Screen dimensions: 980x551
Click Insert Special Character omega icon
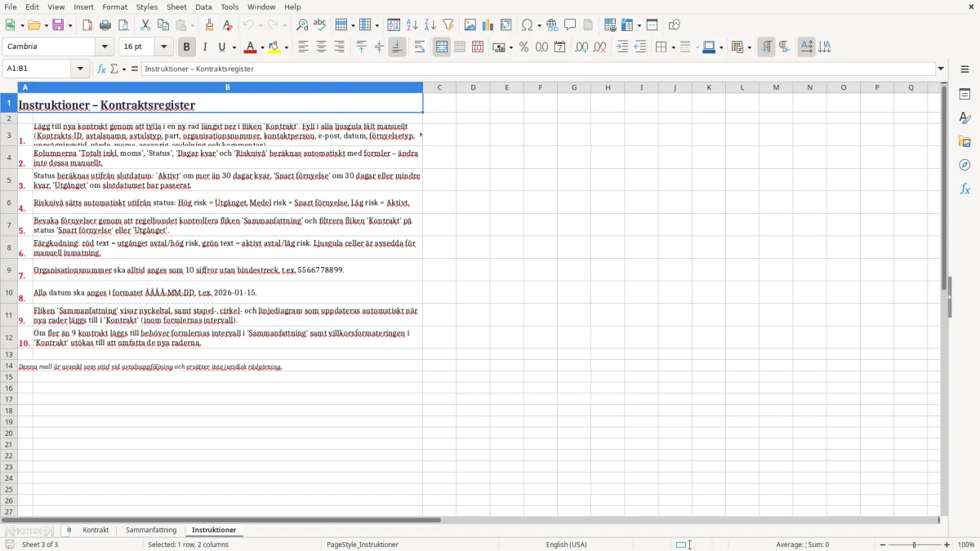point(527,25)
